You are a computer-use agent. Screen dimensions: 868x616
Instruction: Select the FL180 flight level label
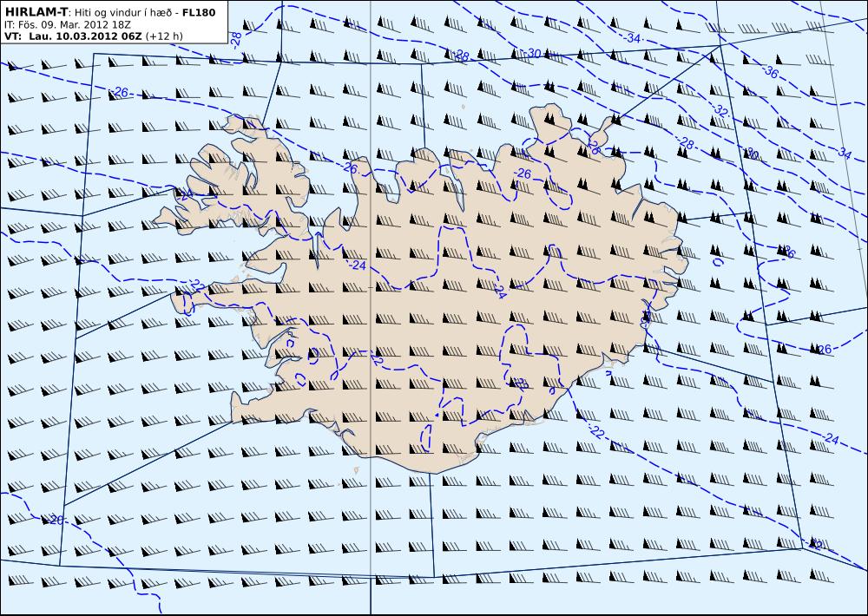tap(198, 13)
